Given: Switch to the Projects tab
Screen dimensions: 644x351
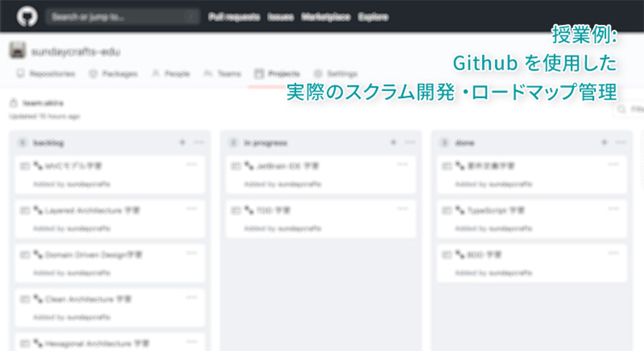Looking at the screenshot, I should point(277,74).
